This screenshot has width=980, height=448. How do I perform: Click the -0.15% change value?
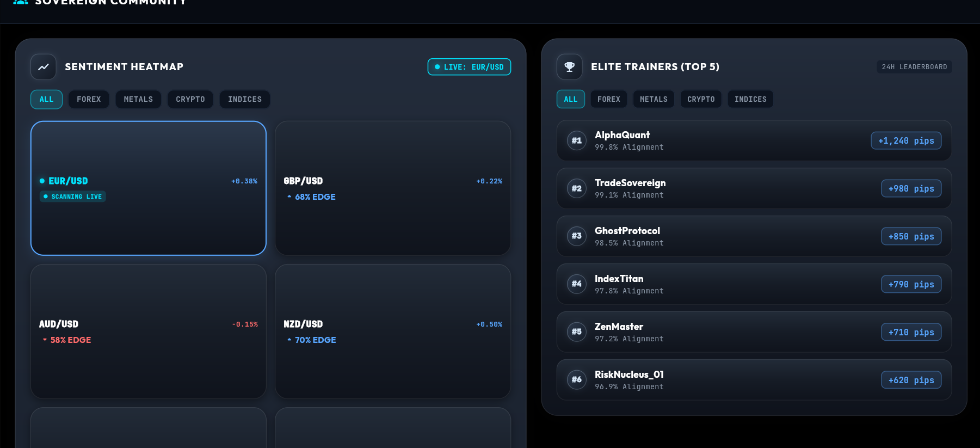pos(245,324)
